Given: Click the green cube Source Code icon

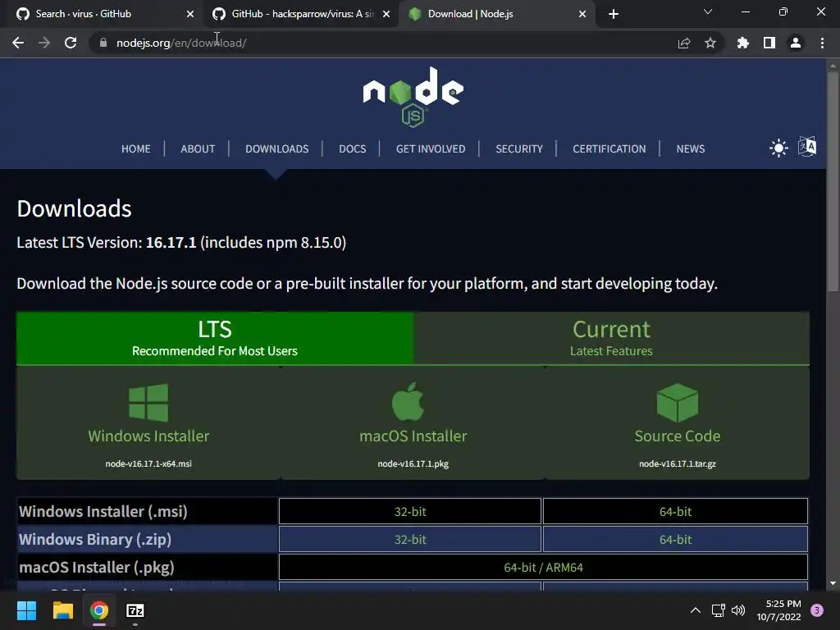Looking at the screenshot, I should pyautogui.click(x=677, y=402).
